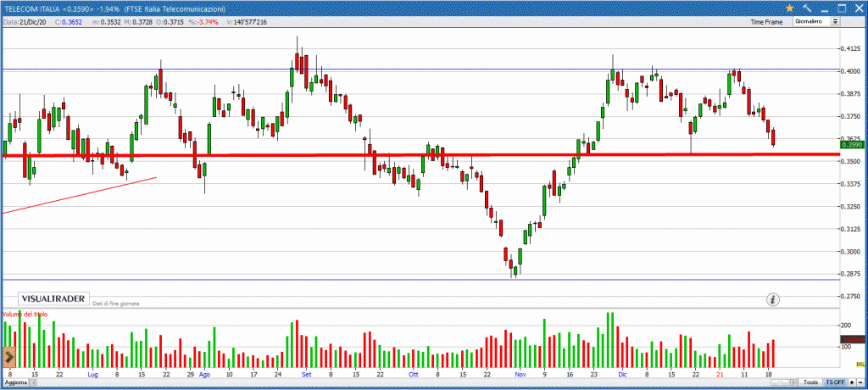The width and height of the screenshot is (868, 390).
Task: Click the close value 'C:0.3652'
Action: pyautogui.click(x=68, y=21)
